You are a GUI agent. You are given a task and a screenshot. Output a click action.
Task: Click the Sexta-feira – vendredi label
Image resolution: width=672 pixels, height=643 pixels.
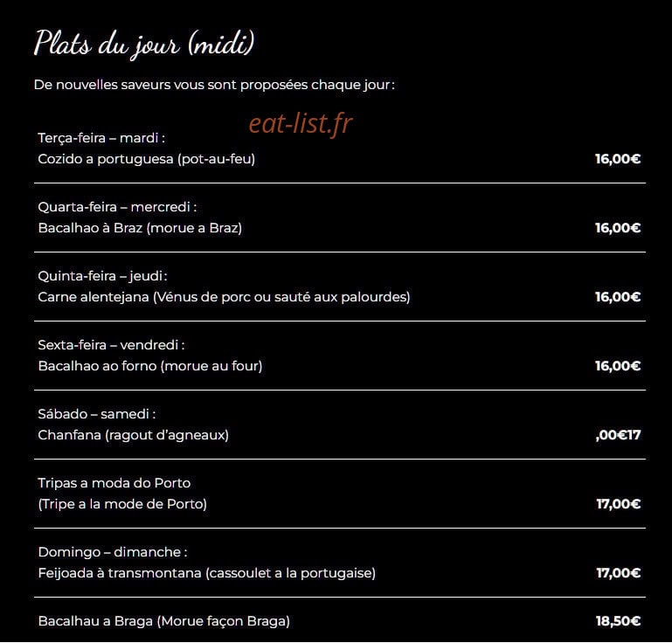point(112,345)
